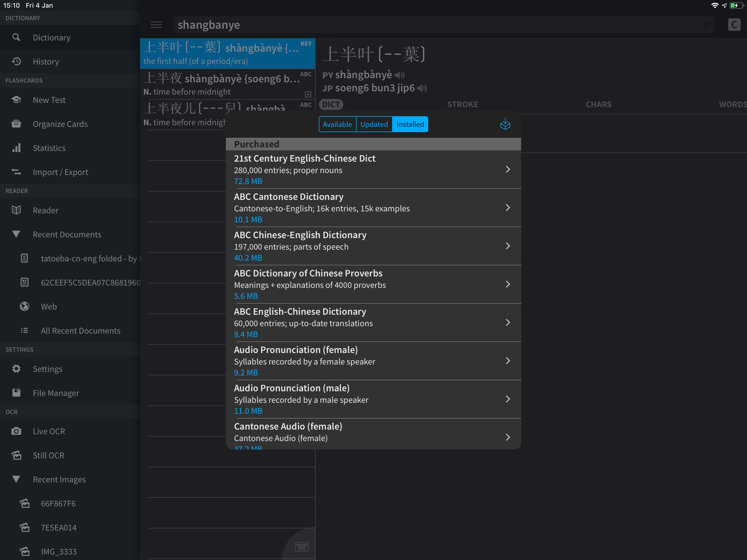Image resolution: width=747 pixels, height=560 pixels.
Task: Open flashcard Statistics
Action: pos(70,148)
